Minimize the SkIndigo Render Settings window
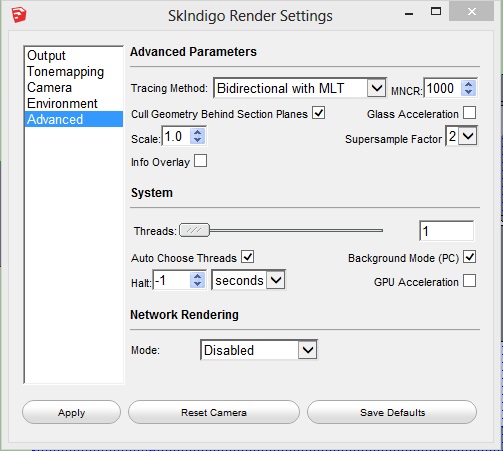 click(409, 13)
